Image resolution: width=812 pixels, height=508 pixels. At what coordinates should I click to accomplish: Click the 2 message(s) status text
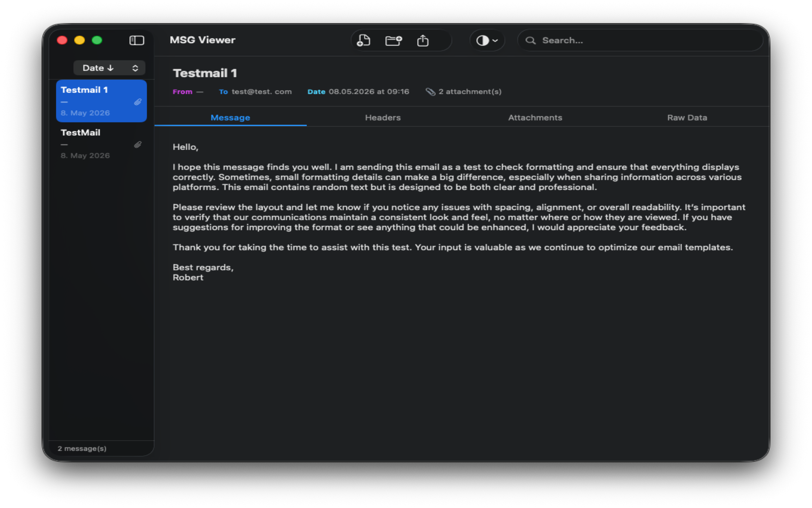[x=82, y=449]
